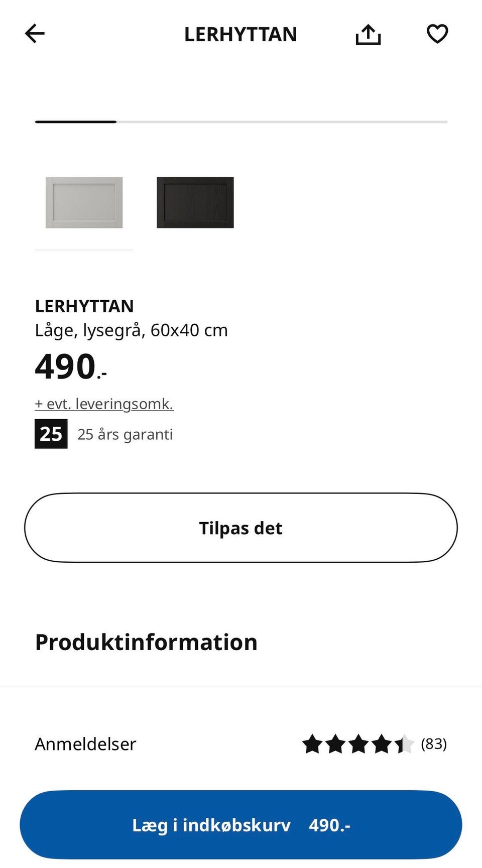Expand the Produktinformation section
Image resolution: width=482 pixels, height=868 pixels.
146,642
